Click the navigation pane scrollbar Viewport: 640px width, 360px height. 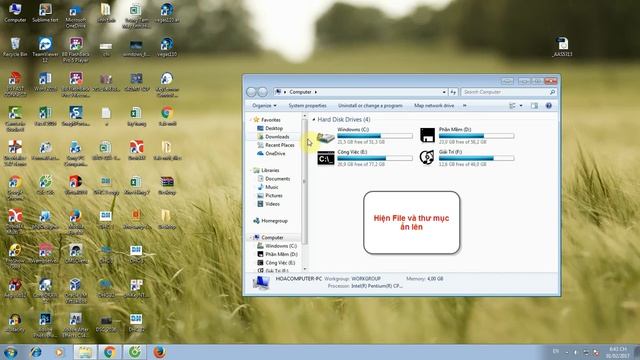click(304, 182)
